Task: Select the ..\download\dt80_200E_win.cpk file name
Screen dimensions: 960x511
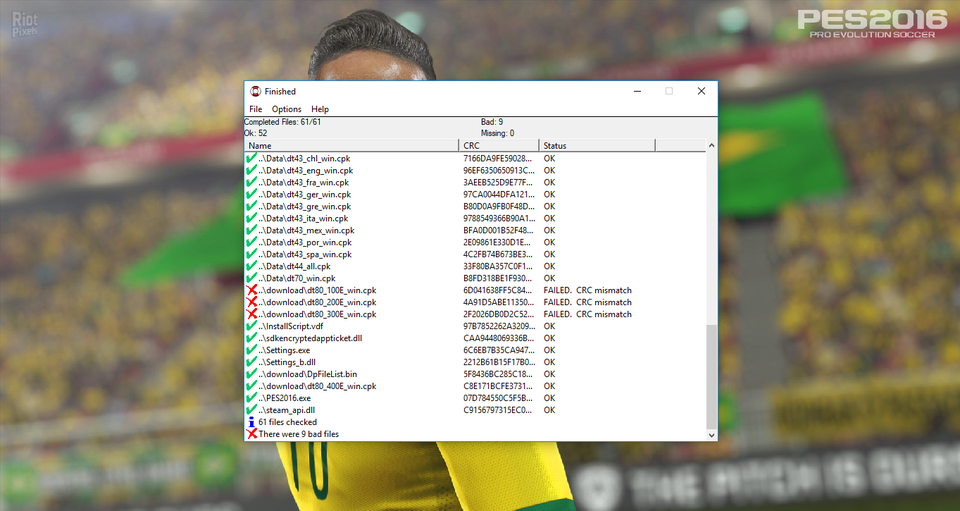Action: [317, 302]
